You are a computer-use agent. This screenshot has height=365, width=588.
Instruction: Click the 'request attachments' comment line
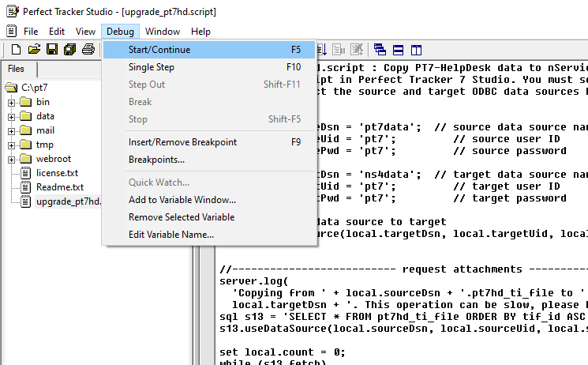403,269
